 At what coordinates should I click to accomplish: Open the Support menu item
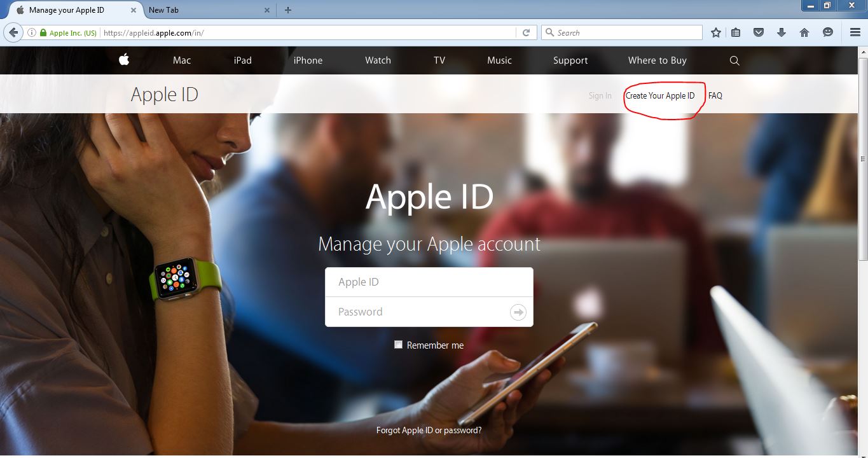pos(570,60)
